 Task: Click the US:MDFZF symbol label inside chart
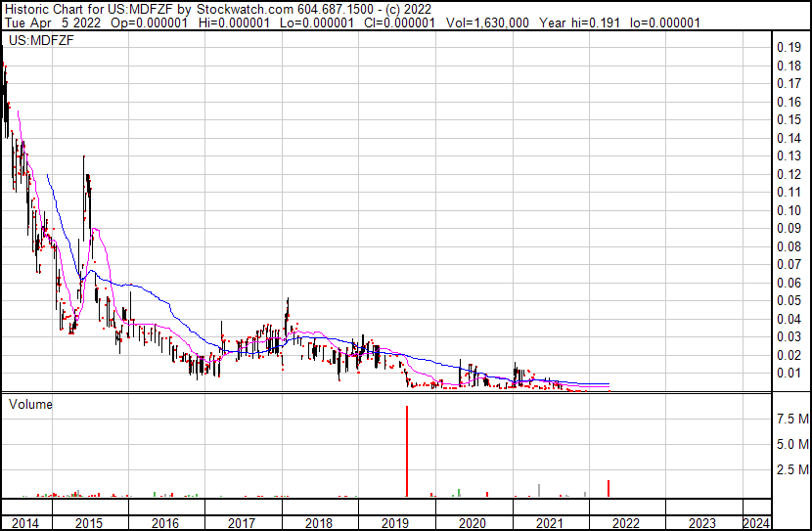[x=31, y=40]
